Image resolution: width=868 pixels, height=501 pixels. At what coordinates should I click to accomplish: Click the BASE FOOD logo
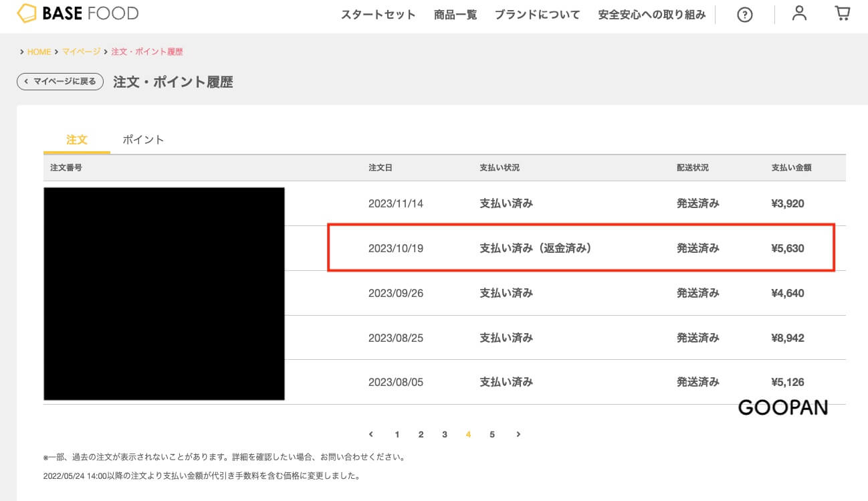coord(78,13)
